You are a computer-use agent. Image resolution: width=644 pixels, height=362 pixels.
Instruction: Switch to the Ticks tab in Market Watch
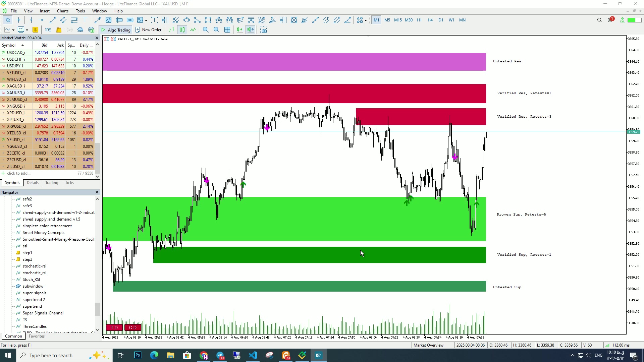coord(69,183)
